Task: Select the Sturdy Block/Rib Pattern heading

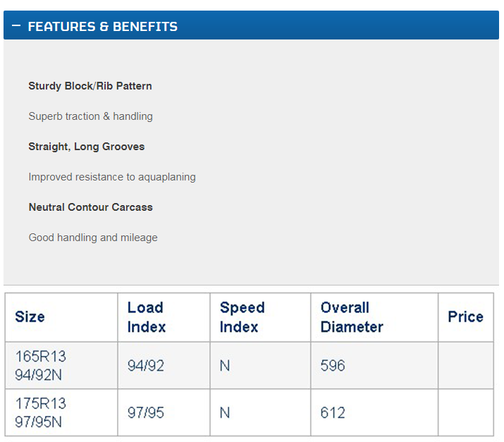Action: point(90,86)
